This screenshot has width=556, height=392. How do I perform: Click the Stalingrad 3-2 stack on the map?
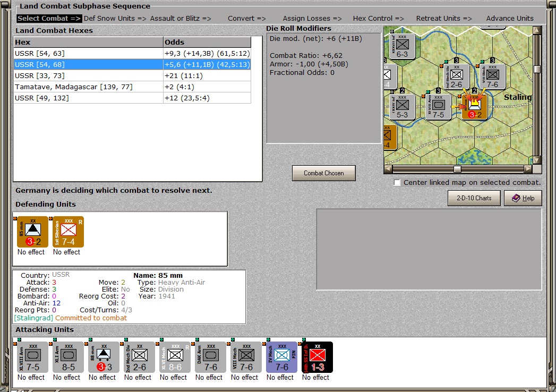coord(474,107)
